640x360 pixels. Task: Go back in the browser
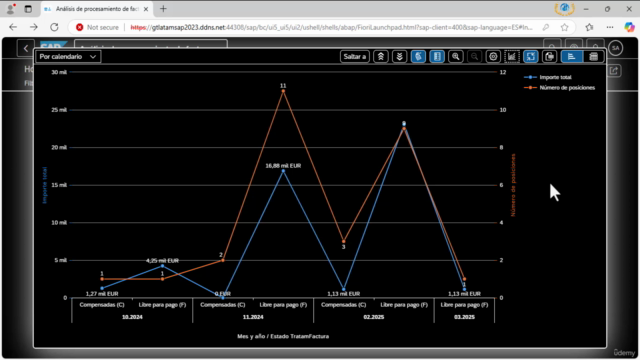(13, 27)
